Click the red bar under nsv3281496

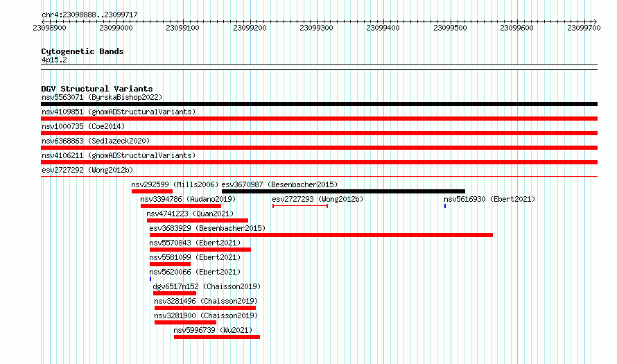205,308
